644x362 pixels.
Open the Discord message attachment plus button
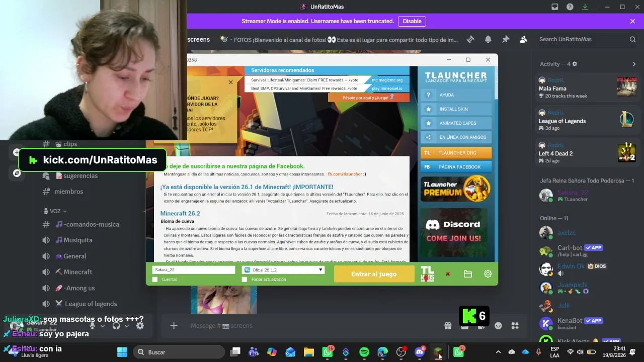point(174,326)
